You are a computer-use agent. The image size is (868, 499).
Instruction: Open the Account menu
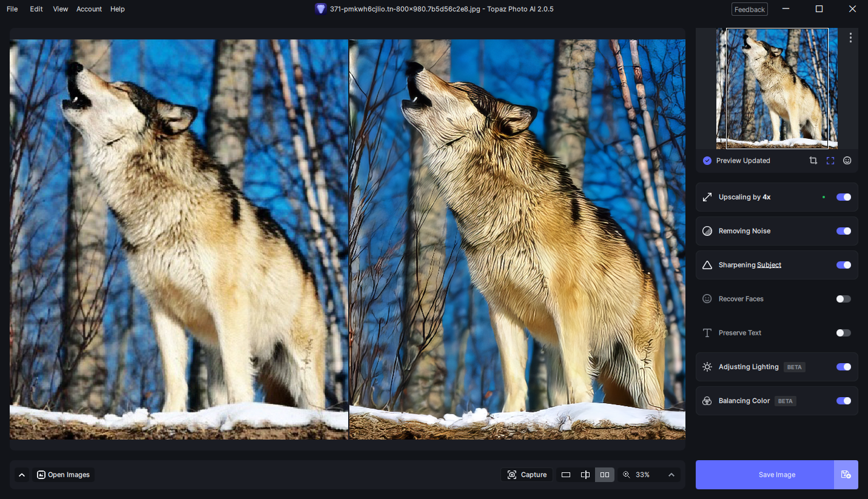[x=89, y=8]
